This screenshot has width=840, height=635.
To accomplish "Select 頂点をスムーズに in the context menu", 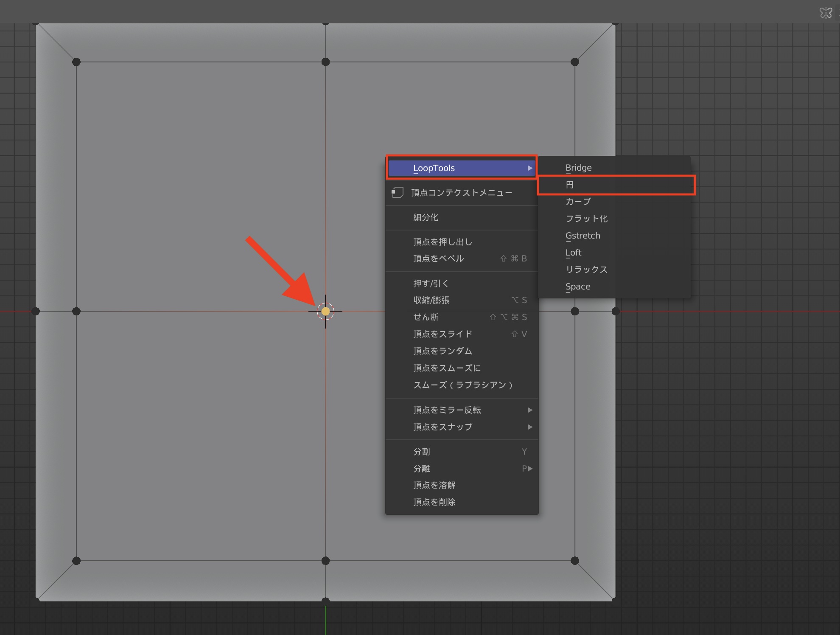I will [447, 368].
